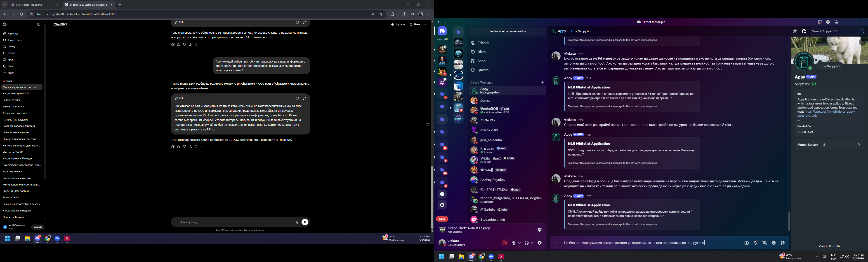Open the Discord Help icon
This screenshot has width=868, height=262.
(x=828, y=22)
